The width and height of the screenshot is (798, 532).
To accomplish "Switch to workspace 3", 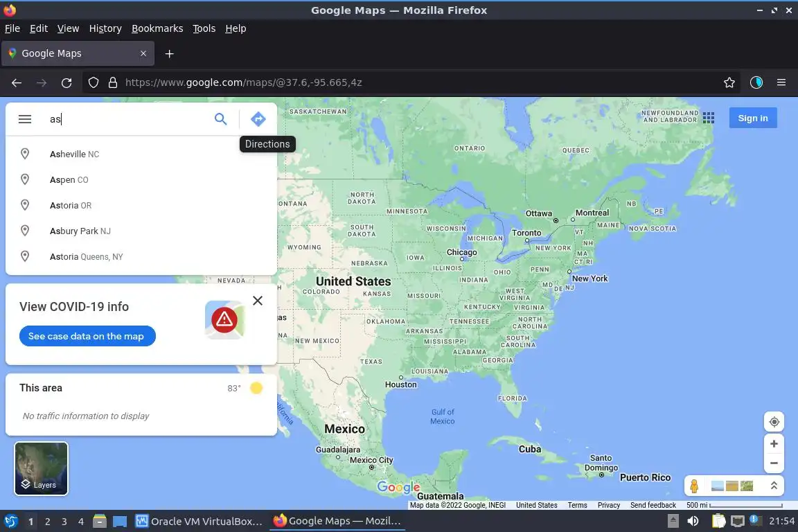I will pyautogui.click(x=64, y=522).
